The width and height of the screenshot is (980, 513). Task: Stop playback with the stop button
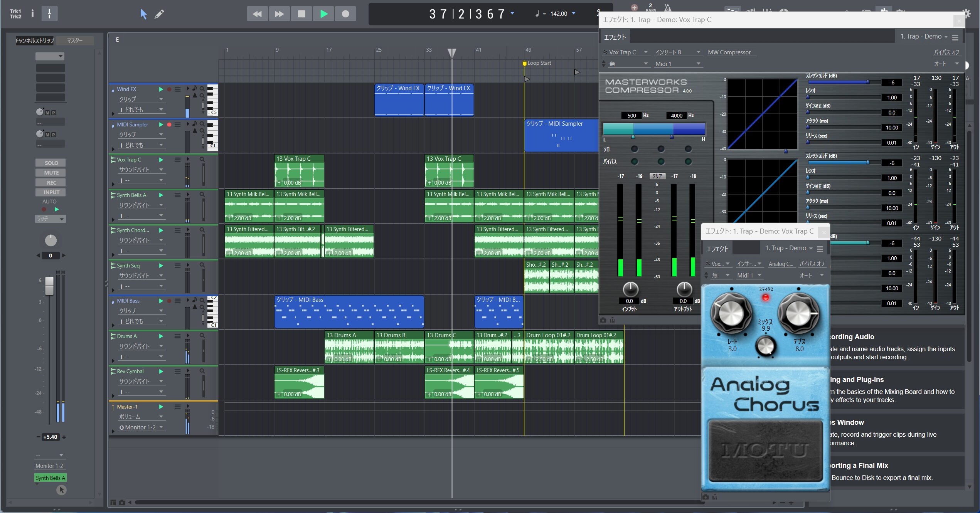tap(301, 14)
